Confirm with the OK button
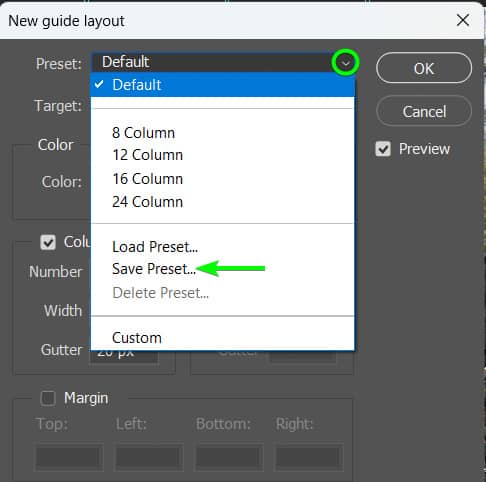 tap(424, 68)
